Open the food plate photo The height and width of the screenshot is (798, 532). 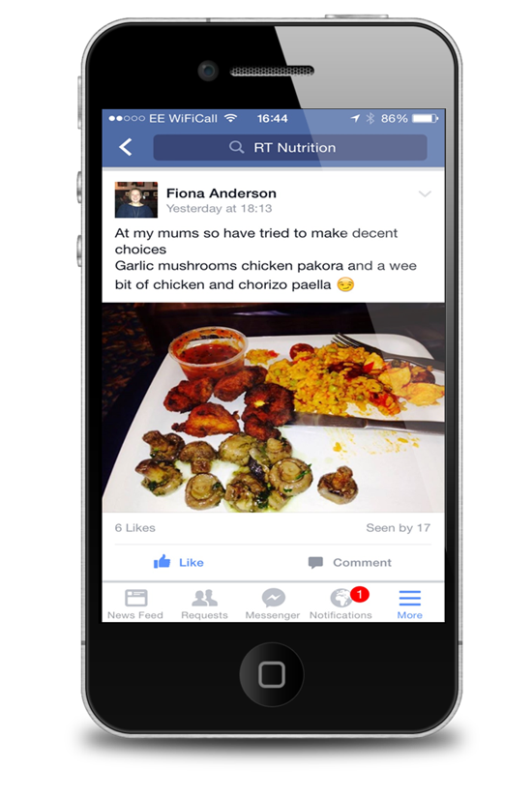pos(274,407)
